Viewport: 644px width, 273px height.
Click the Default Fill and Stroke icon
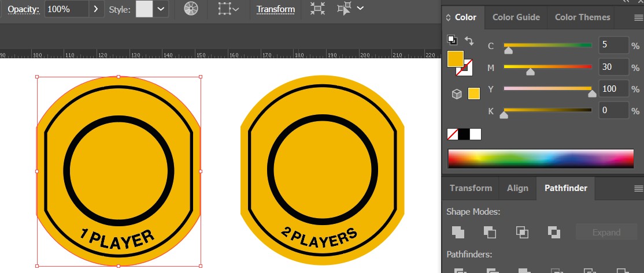click(452, 40)
